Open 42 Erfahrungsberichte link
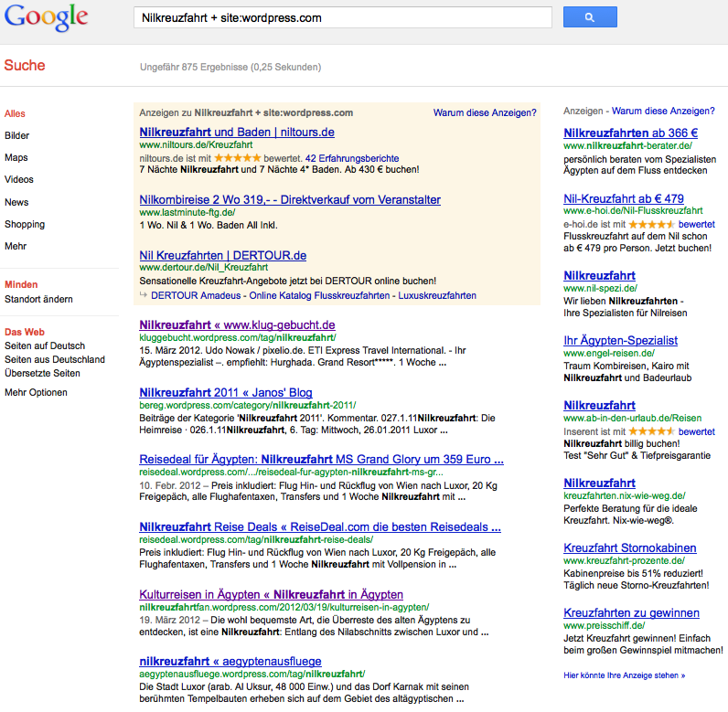 tap(352, 158)
